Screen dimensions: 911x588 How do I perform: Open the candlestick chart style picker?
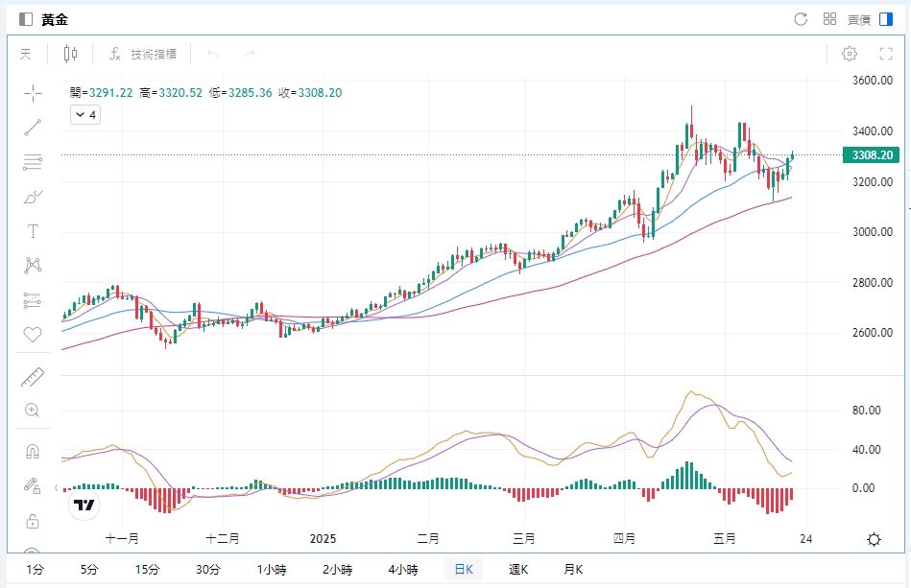tap(70, 55)
